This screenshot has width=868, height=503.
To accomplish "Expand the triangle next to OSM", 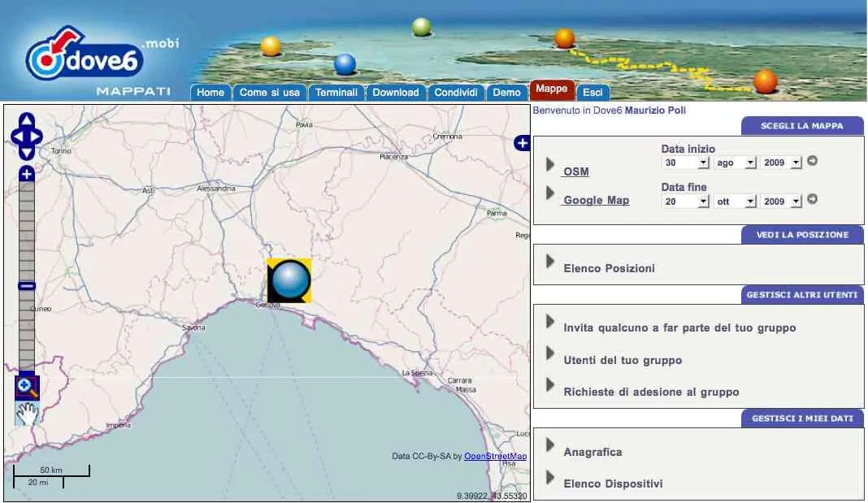I will tap(549, 164).
